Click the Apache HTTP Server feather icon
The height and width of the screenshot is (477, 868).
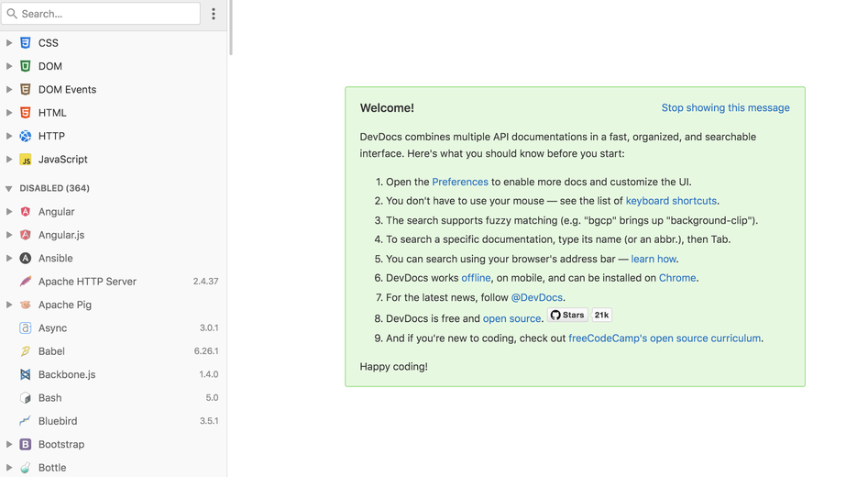point(26,282)
